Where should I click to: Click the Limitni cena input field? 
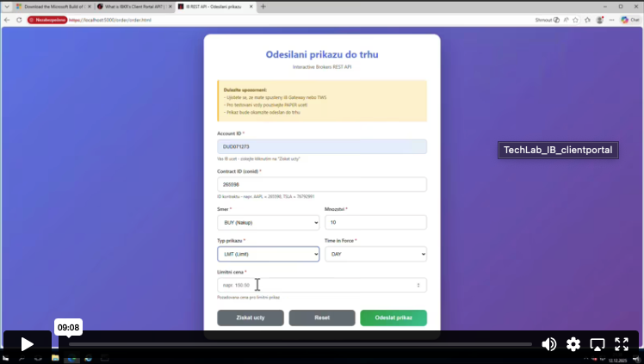322,285
